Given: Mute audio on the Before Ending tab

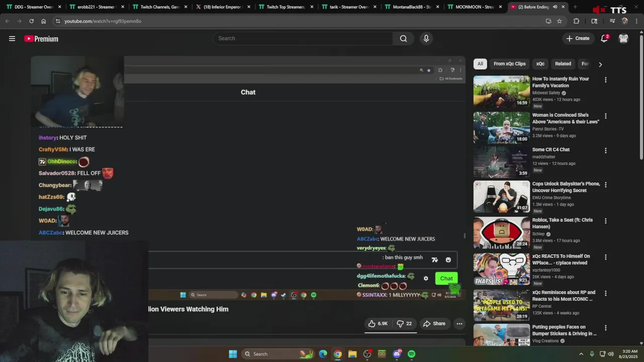Looking at the screenshot, I should (555, 7).
